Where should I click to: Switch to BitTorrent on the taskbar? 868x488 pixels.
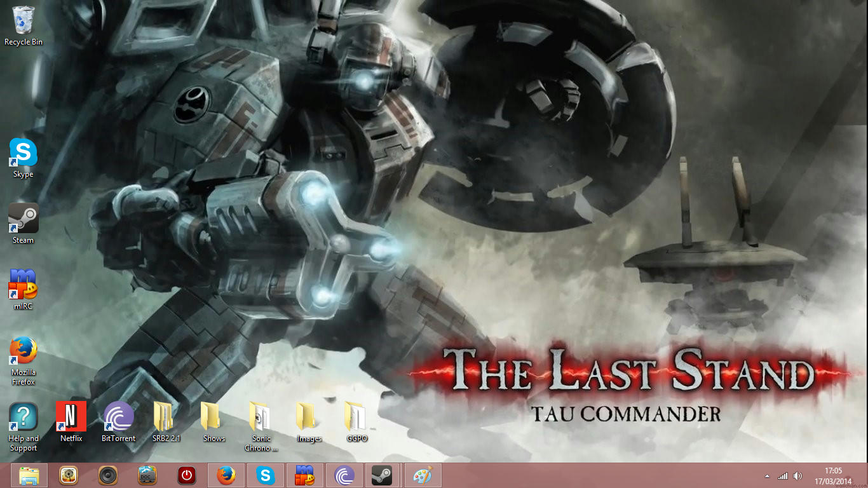pyautogui.click(x=344, y=476)
